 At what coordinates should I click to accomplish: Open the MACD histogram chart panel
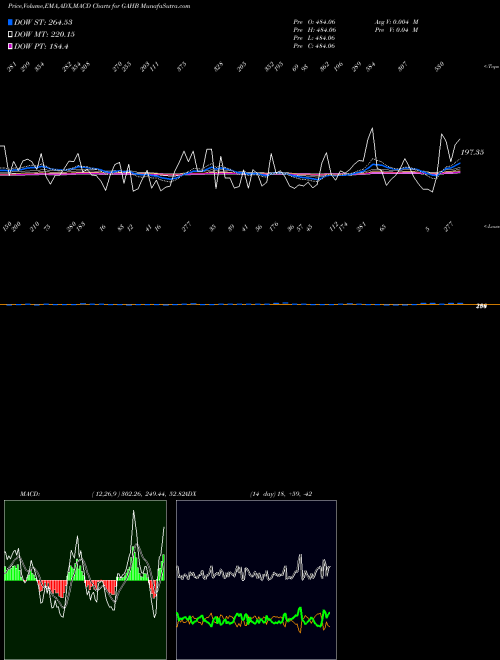(x=85, y=580)
